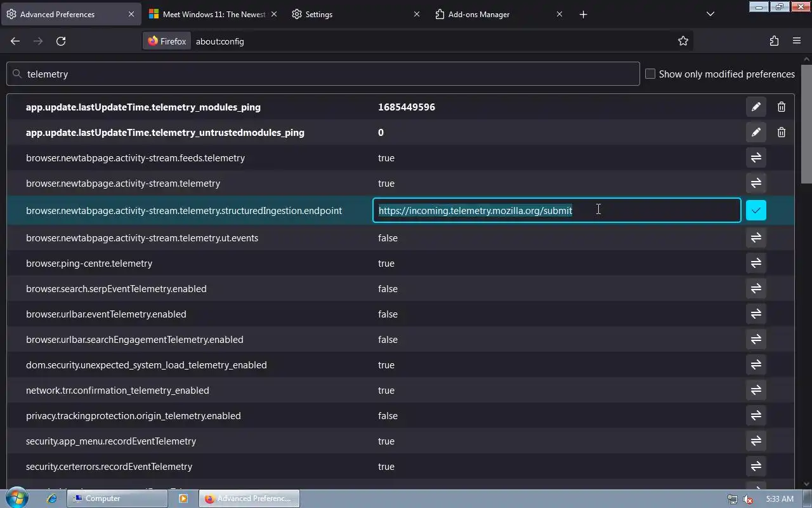This screenshot has width=812, height=508.
Task: Save the structuredIngestion.endpoint value with checkmark
Action: click(756, 210)
